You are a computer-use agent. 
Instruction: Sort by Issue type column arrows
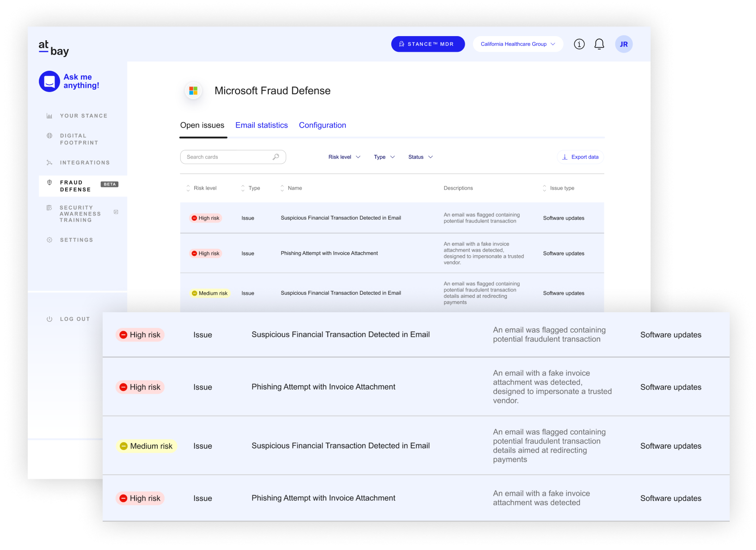click(544, 188)
